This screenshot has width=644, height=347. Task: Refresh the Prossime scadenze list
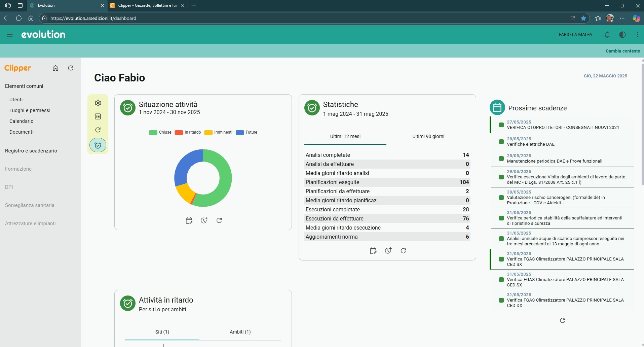tap(563, 320)
